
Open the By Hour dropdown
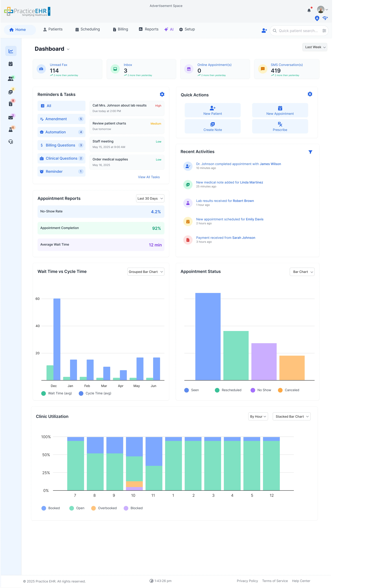point(258,416)
